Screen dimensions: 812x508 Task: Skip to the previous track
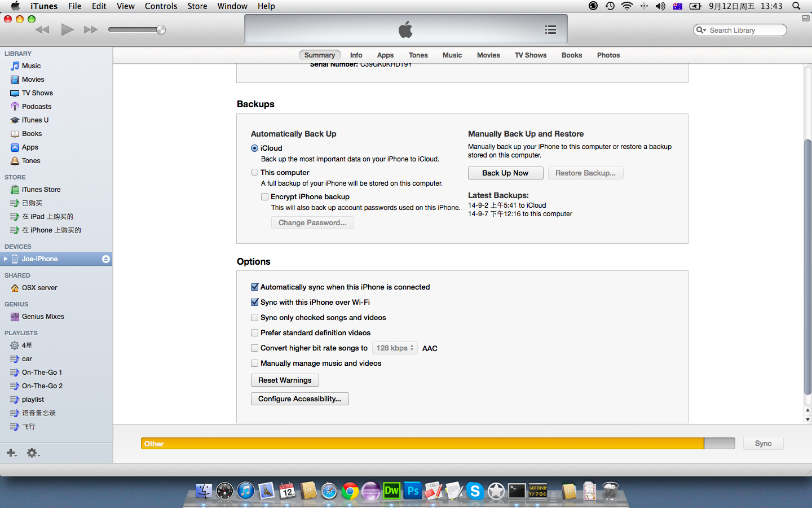coord(42,30)
